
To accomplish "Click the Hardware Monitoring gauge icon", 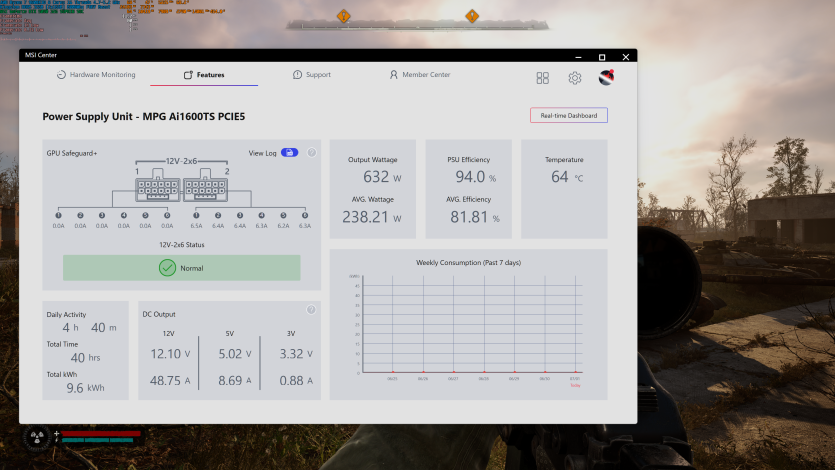I will (x=61, y=75).
